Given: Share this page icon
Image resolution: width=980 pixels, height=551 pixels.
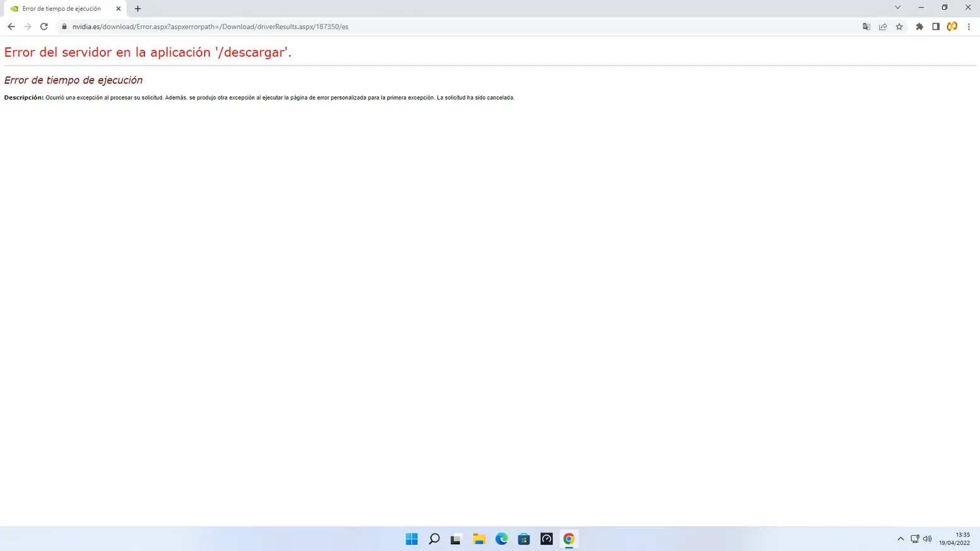Looking at the screenshot, I should click(883, 26).
